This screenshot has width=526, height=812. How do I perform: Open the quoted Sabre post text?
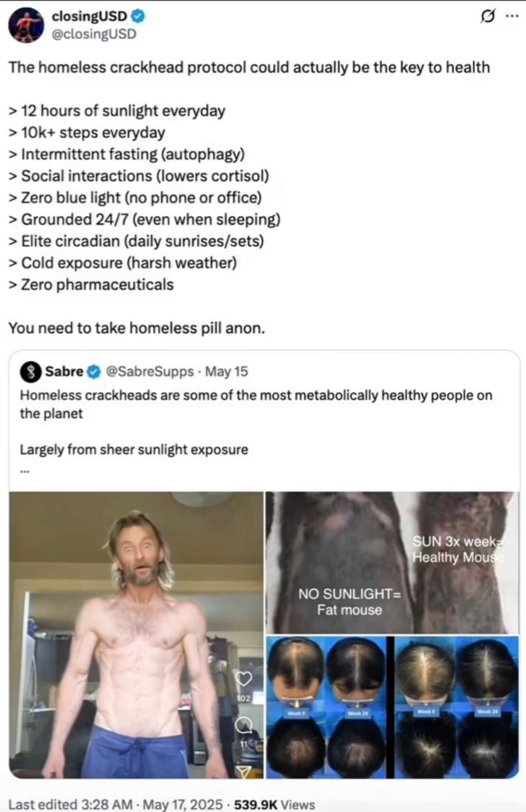click(x=256, y=404)
